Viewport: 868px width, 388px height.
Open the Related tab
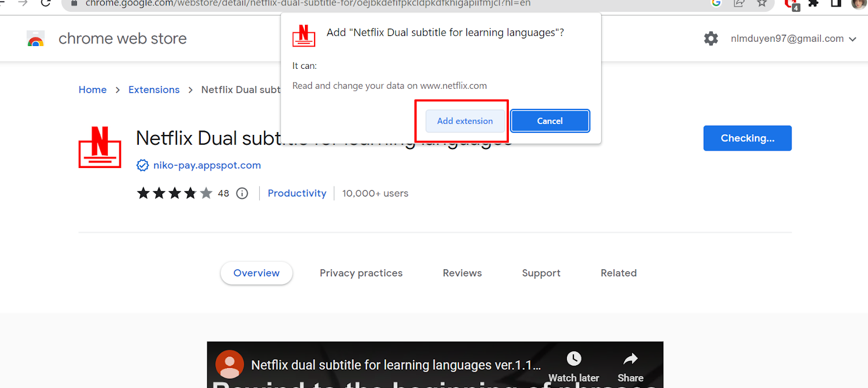coord(618,273)
